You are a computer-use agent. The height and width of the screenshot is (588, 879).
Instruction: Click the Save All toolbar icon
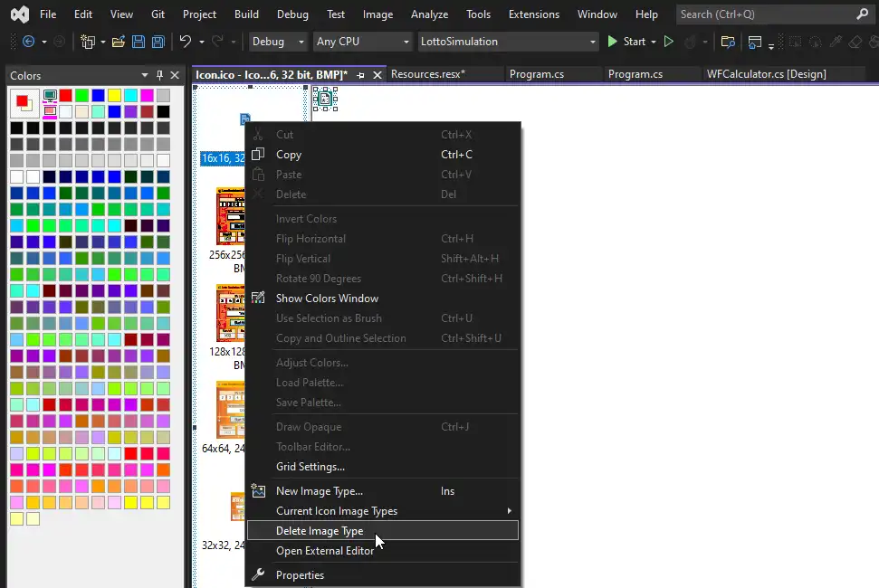158,42
